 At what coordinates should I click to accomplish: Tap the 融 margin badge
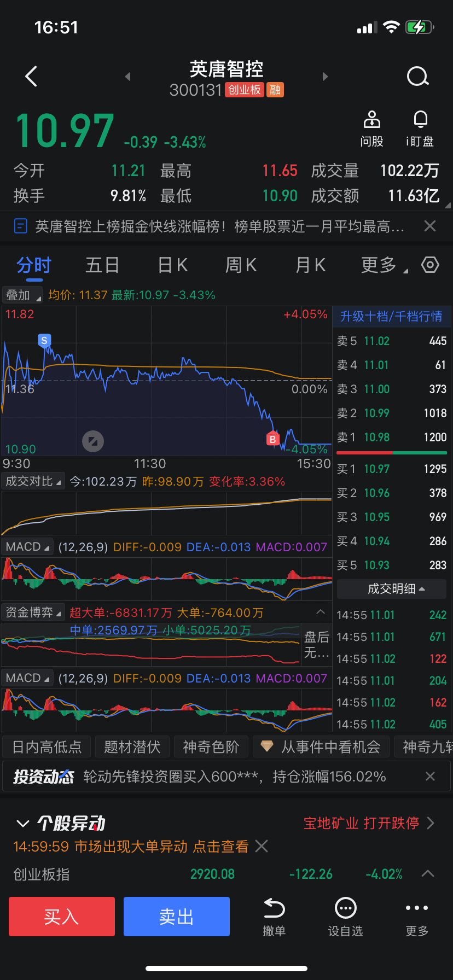click(275, 90)
